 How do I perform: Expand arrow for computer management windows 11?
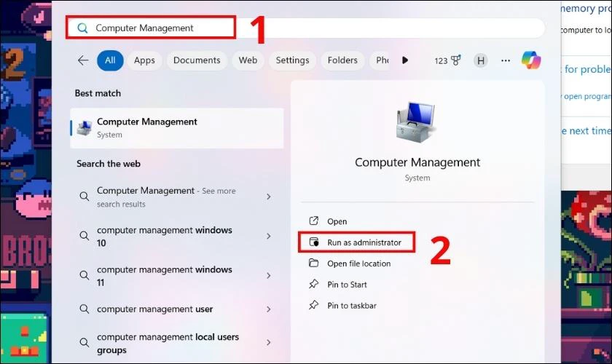point(269,275)
